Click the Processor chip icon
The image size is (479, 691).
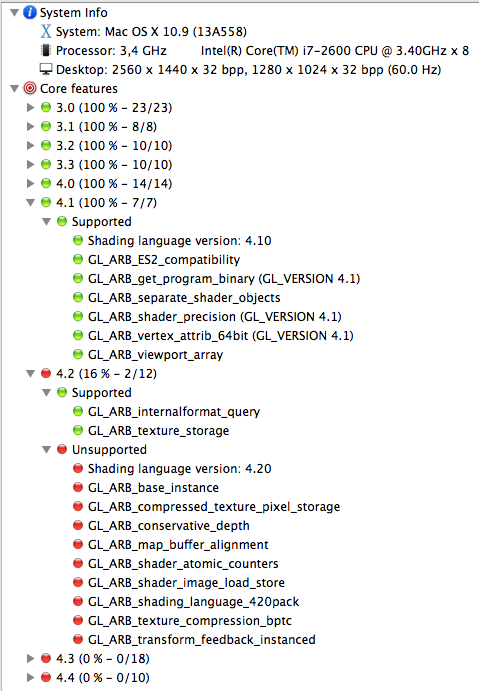click(x=45, y=50)
